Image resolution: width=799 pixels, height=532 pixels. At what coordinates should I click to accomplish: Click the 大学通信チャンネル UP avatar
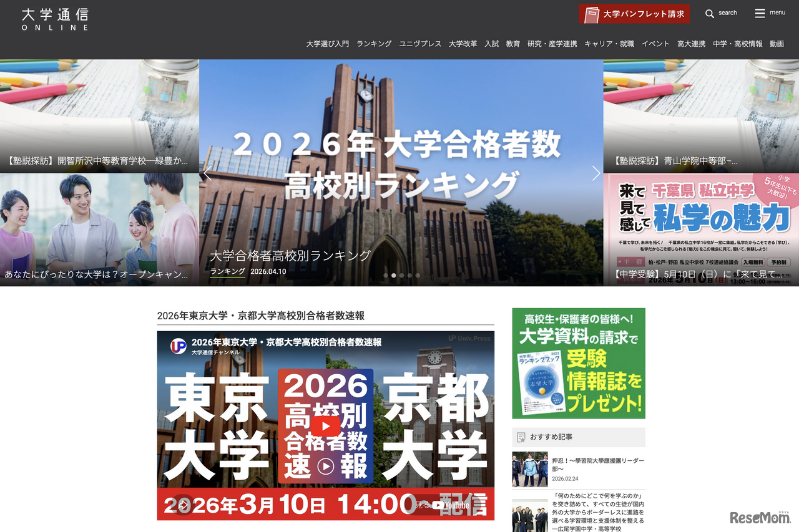point(179,346)
